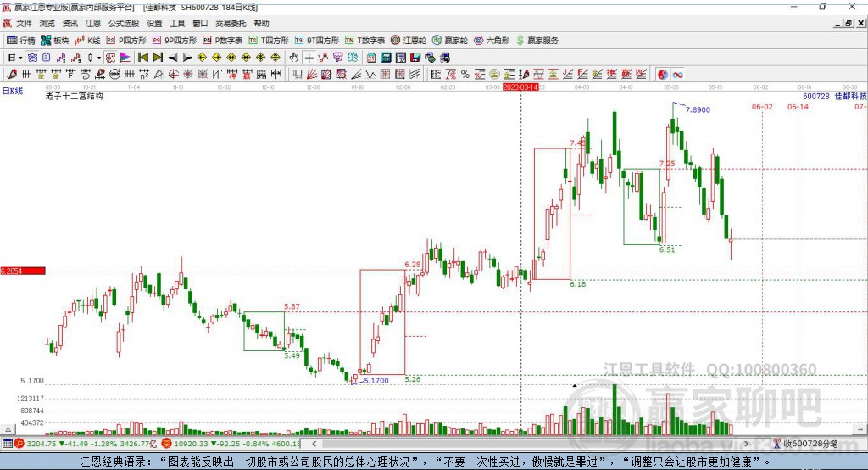Open the 交易委托 menu
868x470 pixels.
pyautogui.click(x=231, y=23)
